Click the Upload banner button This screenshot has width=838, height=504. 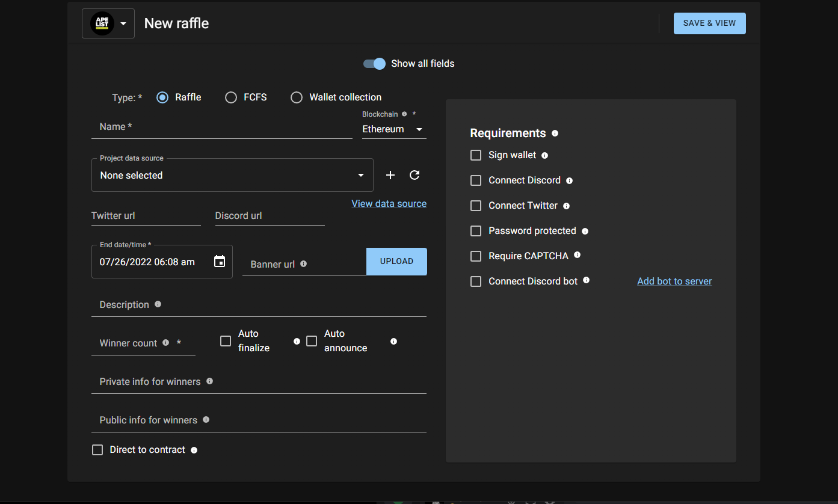[x=396, y=262]
